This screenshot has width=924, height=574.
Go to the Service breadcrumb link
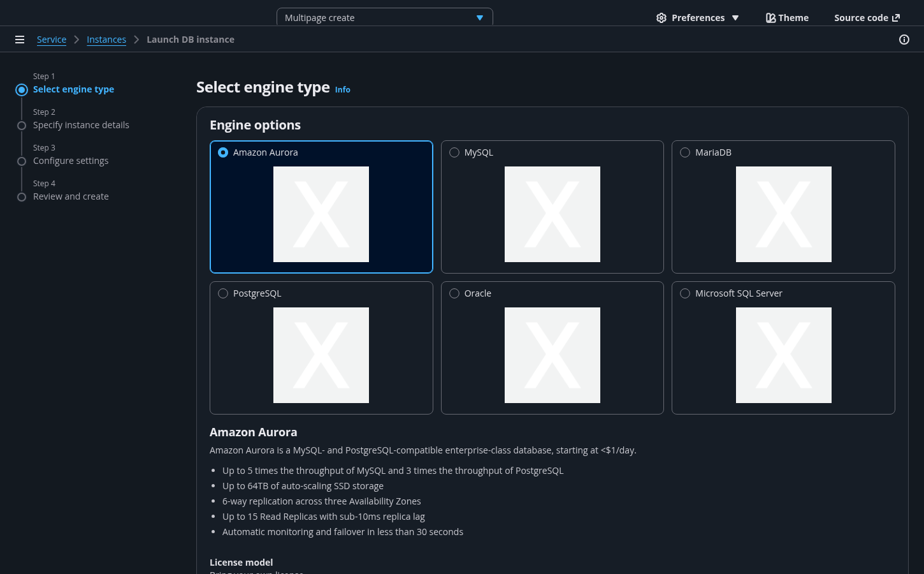[52, 40]
